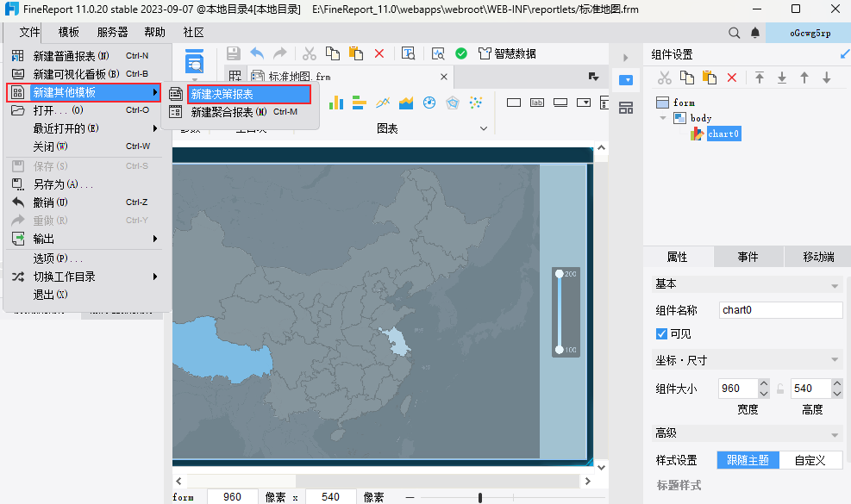This screenshot has width=851, height=504.
Task: Collapse the body tree node
Action: 663,118
